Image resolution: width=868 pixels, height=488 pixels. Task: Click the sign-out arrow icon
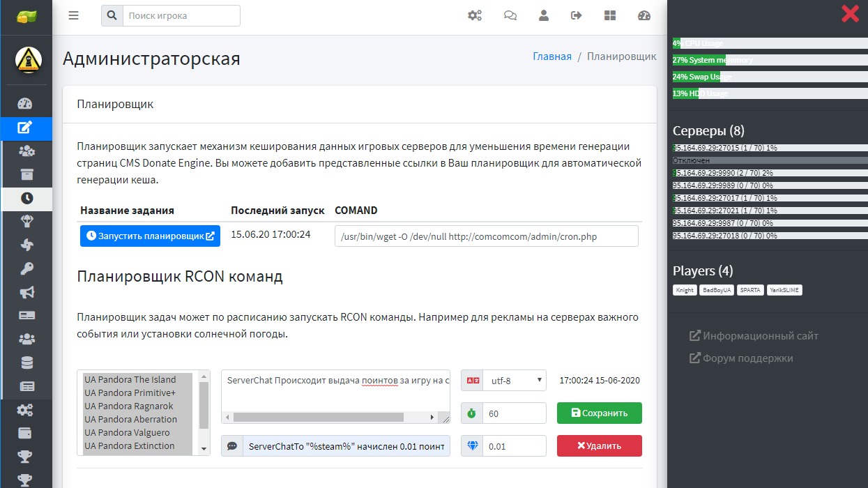click(x=577, y=15)
